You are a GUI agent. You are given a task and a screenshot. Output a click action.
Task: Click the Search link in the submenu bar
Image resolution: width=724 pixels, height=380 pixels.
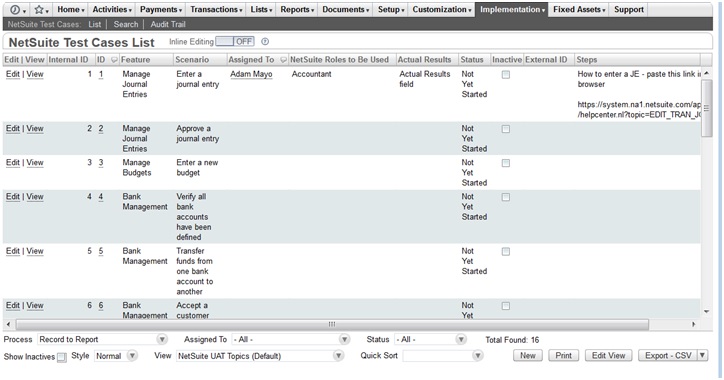click(x=126, y=24)
